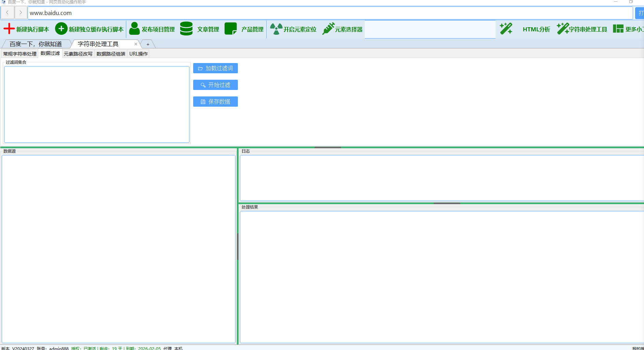This screenshot has height=350, width=644.
Task: Go back with the browser back arrow
Action: pos(8,13)
